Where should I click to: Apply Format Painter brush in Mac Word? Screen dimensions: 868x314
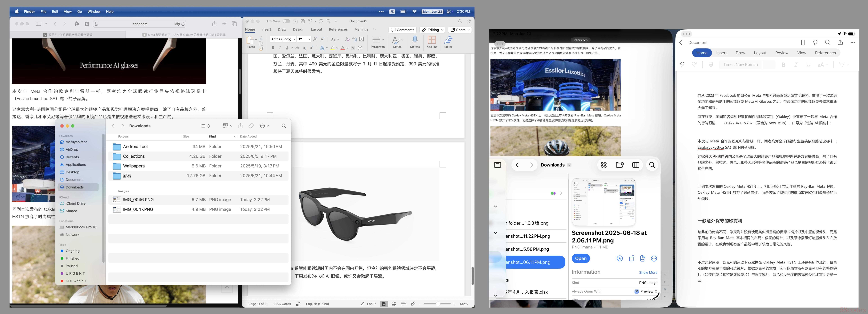point(261,49)
